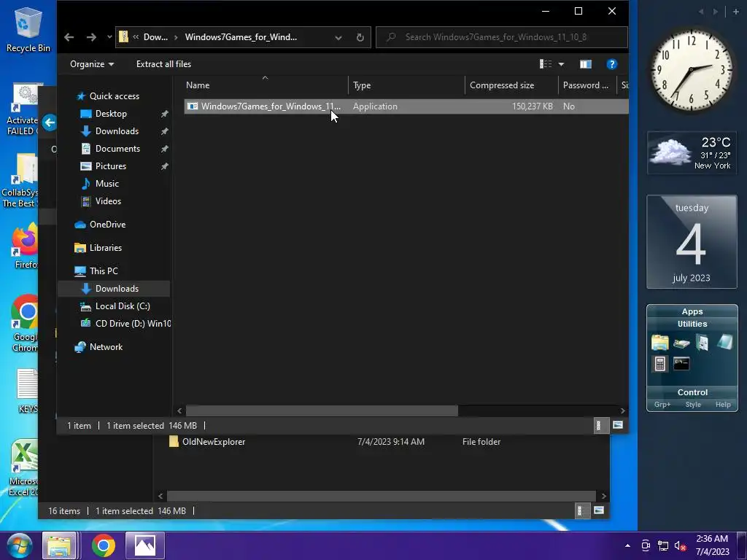Select the Windows7Games_for_Windows_11 application file
Screen dimensions: 747x560
pyautogui.click(x=406, y=106)
